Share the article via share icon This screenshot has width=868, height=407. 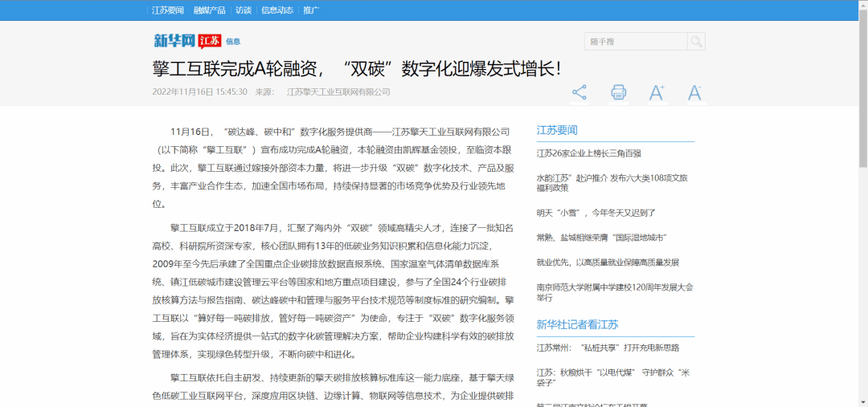click(579, 92)
